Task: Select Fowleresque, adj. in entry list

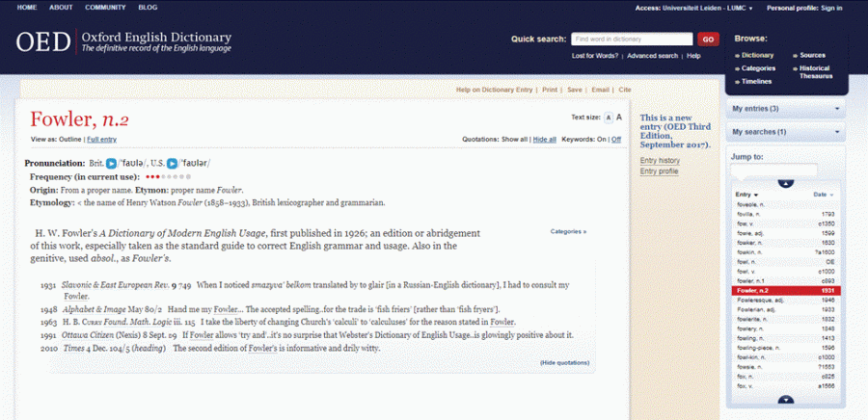Action: tap(762, 301)
